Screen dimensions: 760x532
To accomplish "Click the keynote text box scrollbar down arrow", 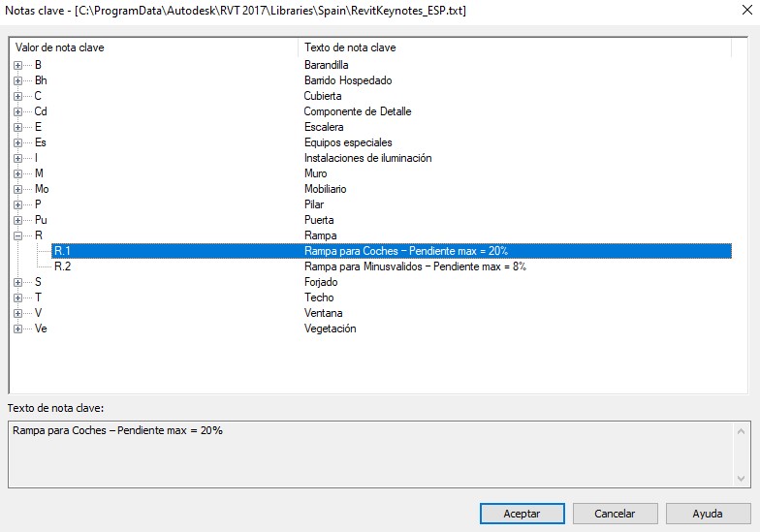I will pyautogui.click(x=742, y=480).
